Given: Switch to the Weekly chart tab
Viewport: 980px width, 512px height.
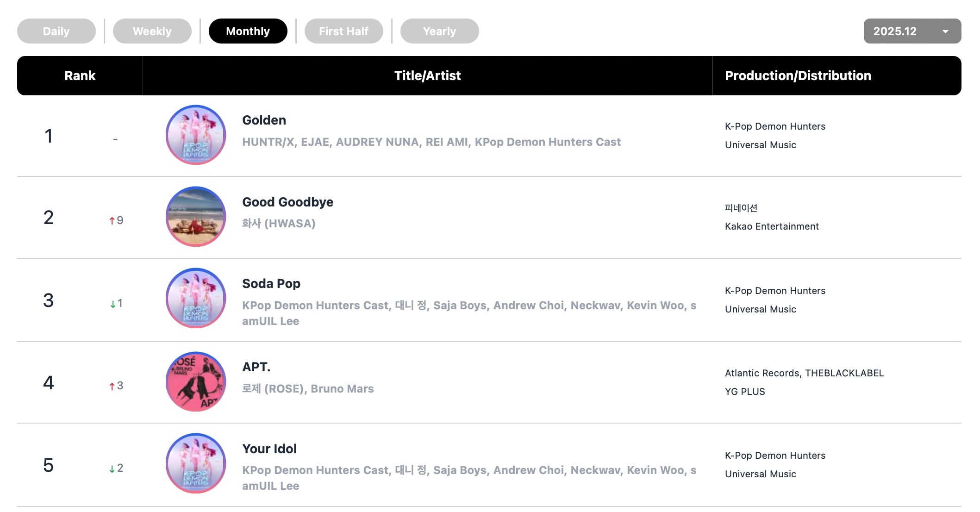Looking at the screenshot, I should (152, 31).
